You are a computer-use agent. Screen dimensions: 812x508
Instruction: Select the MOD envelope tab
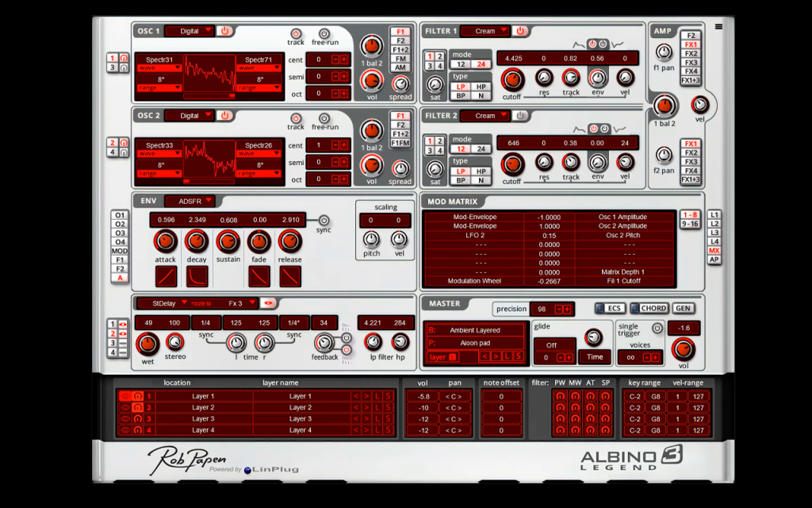tap(120, 251)
